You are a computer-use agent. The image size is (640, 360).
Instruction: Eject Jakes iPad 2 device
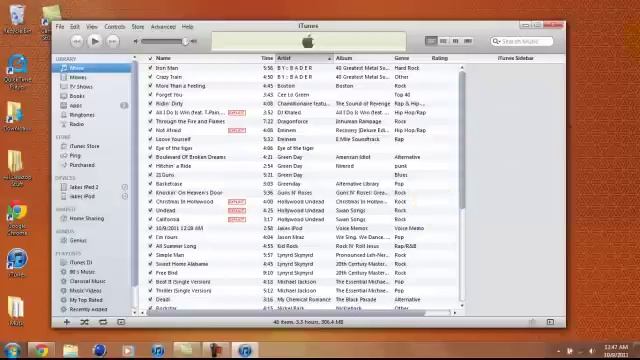point(124,187)
